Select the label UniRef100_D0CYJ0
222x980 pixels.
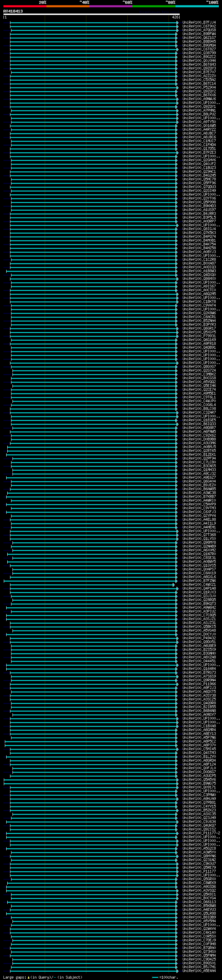coord(199,634)
